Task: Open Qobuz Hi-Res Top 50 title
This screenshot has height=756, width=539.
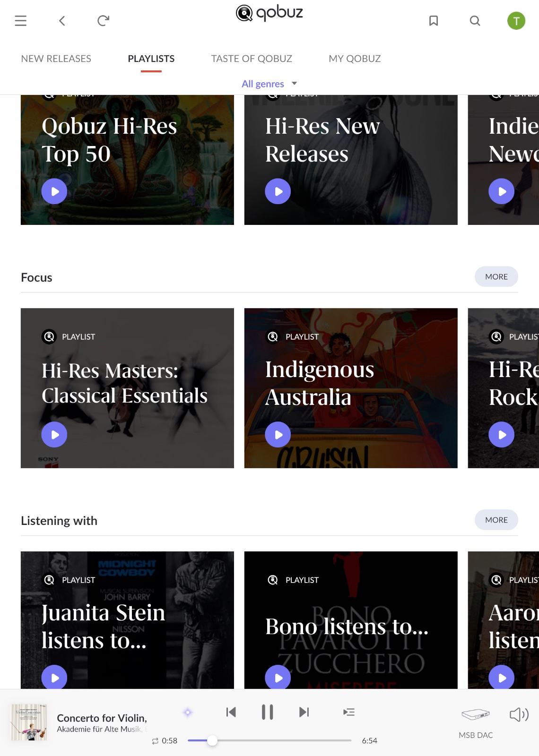Action: [x=109, y=140]
